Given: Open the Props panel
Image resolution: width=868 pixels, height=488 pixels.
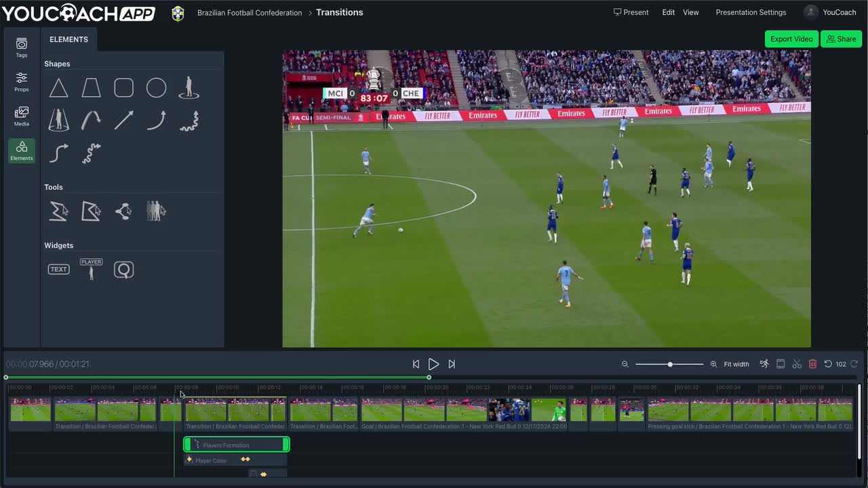Looking at the screenshot, I should [21, 81].
